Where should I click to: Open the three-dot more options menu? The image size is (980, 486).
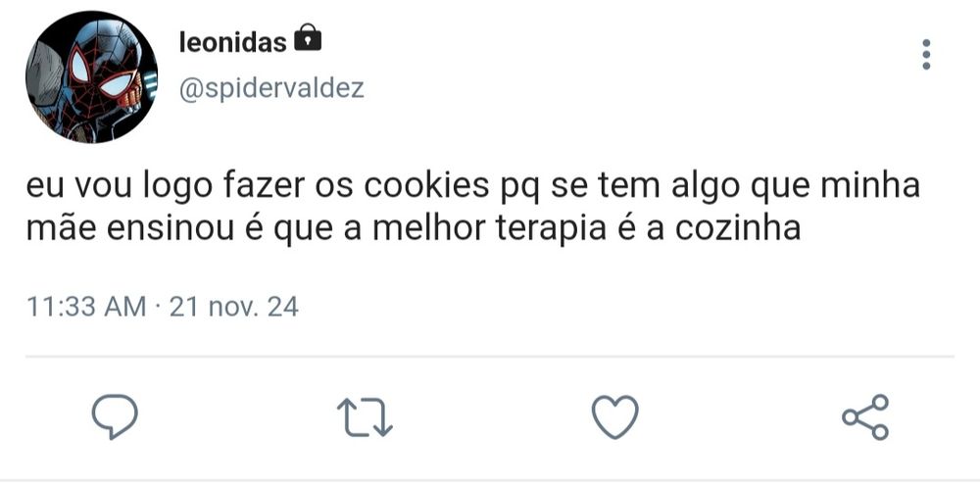pyautogui.click(x=926, y=54)
